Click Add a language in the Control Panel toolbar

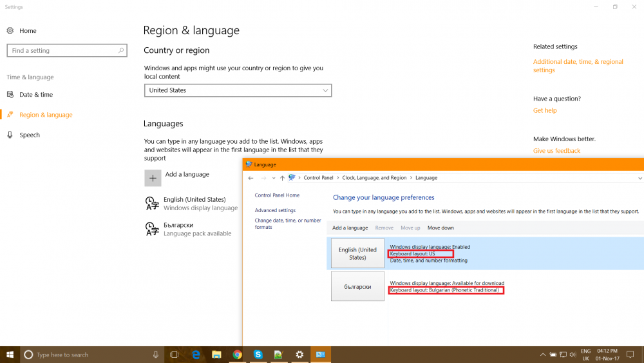(x=350, y=228)
